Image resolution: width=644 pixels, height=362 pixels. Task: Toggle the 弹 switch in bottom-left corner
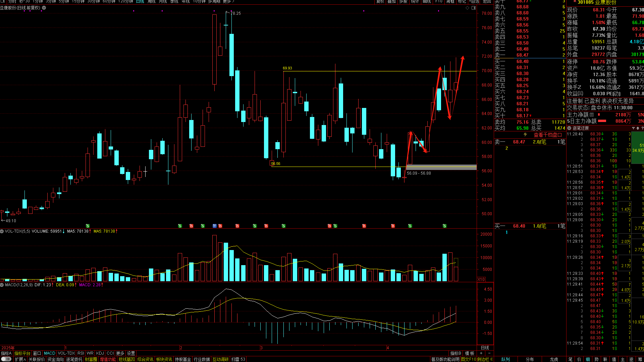point(6,359)
